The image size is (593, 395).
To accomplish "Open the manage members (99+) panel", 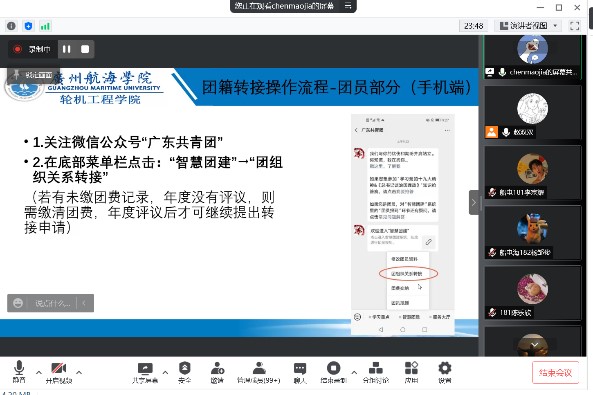I will pos(259,372).
